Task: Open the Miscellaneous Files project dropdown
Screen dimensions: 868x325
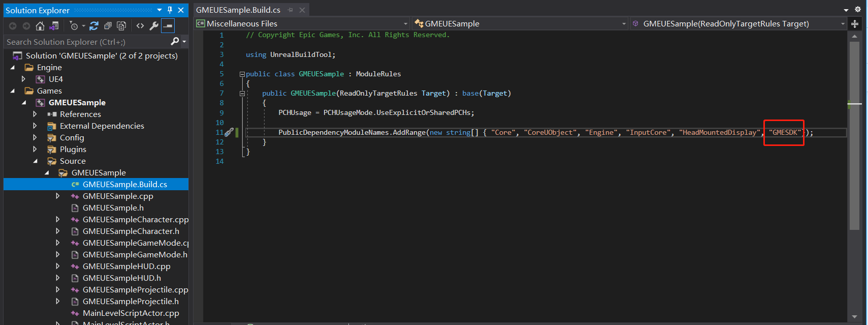Action: tap(405, 24)
